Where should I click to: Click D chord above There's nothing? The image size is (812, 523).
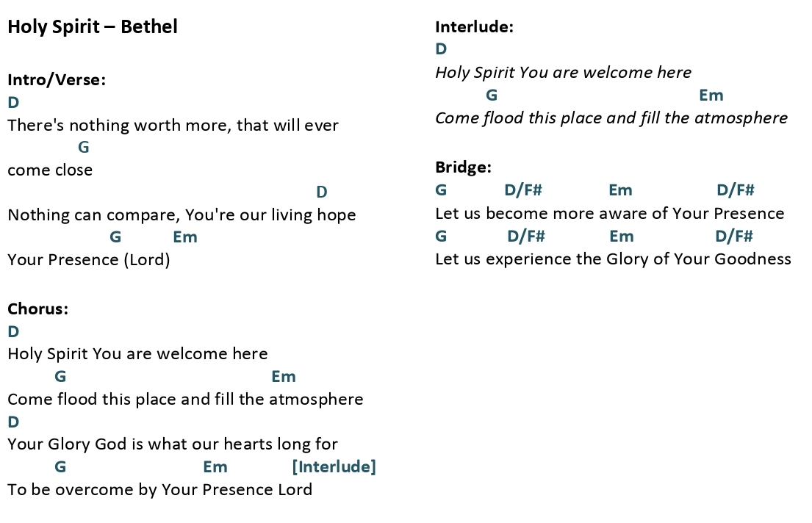click(x=13, y=102)
